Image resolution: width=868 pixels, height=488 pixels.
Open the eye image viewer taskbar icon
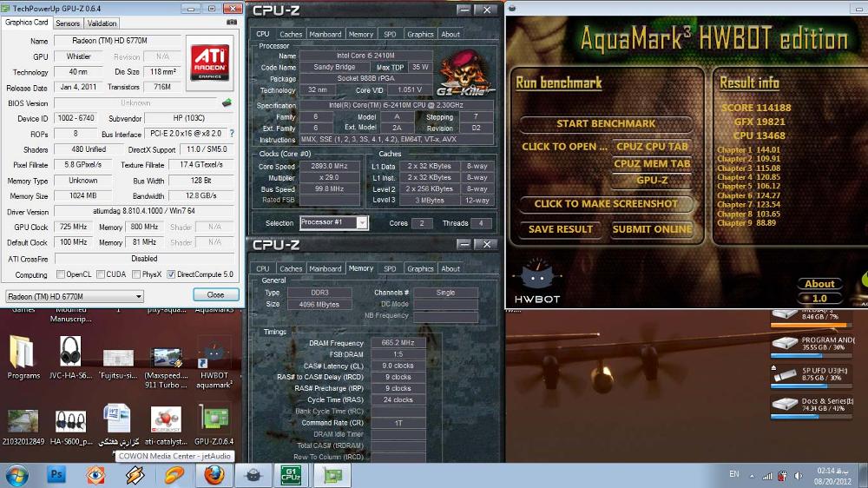(x=95, y=475)
